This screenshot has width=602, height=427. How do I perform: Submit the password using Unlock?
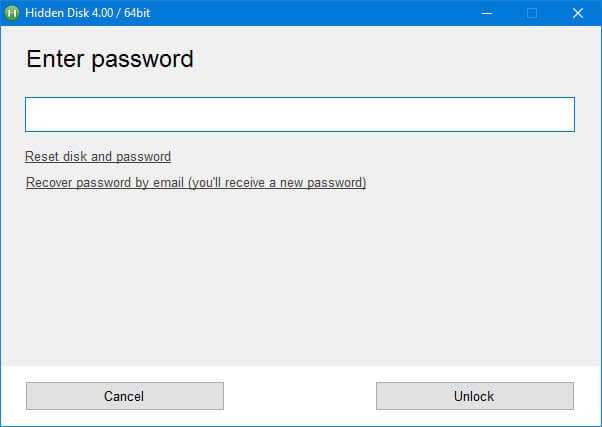tap(474, 396)
